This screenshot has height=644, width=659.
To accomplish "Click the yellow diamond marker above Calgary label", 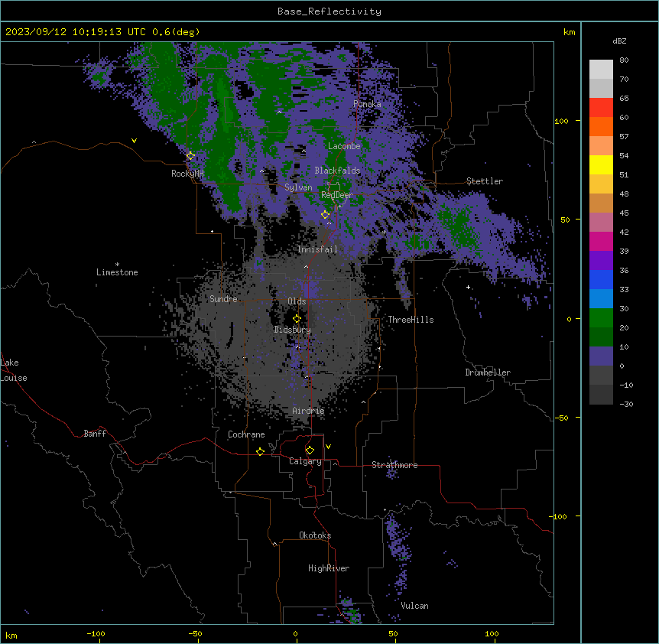I will (310, 450).
